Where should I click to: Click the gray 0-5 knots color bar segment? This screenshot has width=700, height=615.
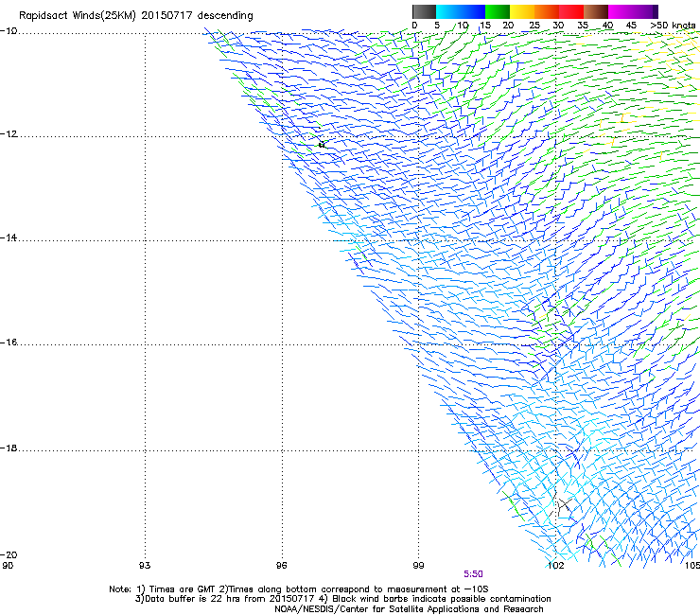424,11
